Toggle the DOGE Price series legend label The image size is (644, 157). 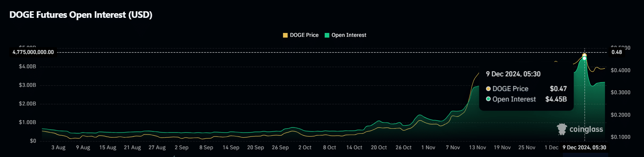(x=304, y=35)
